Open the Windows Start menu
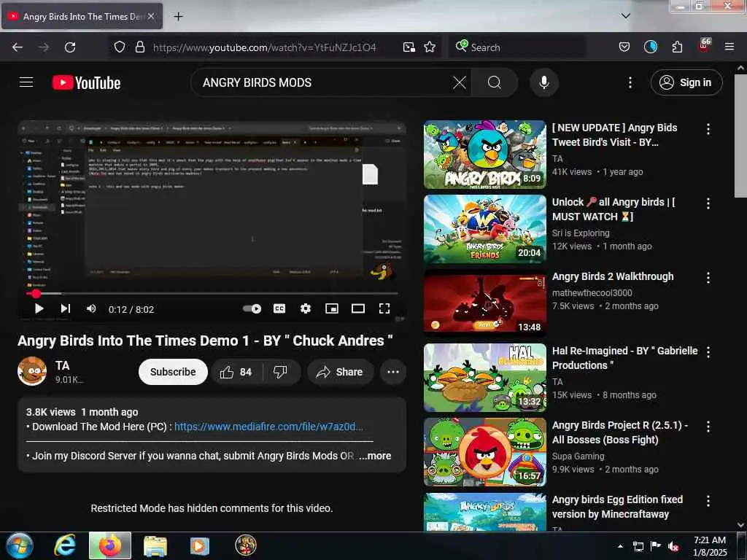The width and height of the screenshot is (747, 560). [x=20, y=545]
